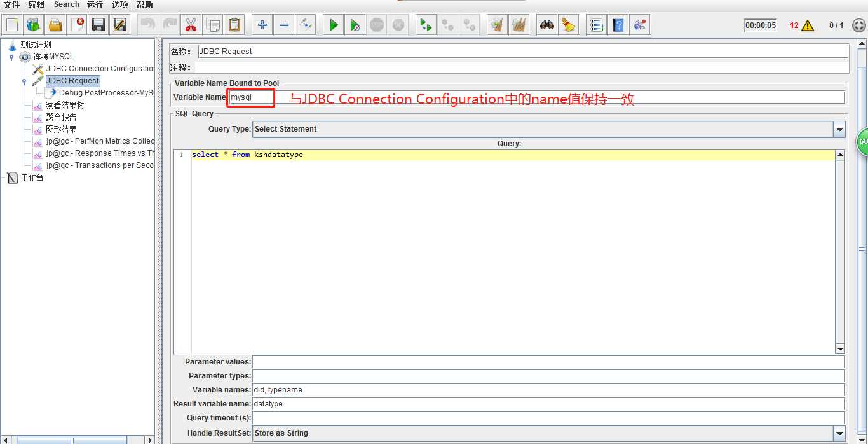Open the search binoculars icon
Viewport: 868px width, 444px height.
[x=546, y=25]
